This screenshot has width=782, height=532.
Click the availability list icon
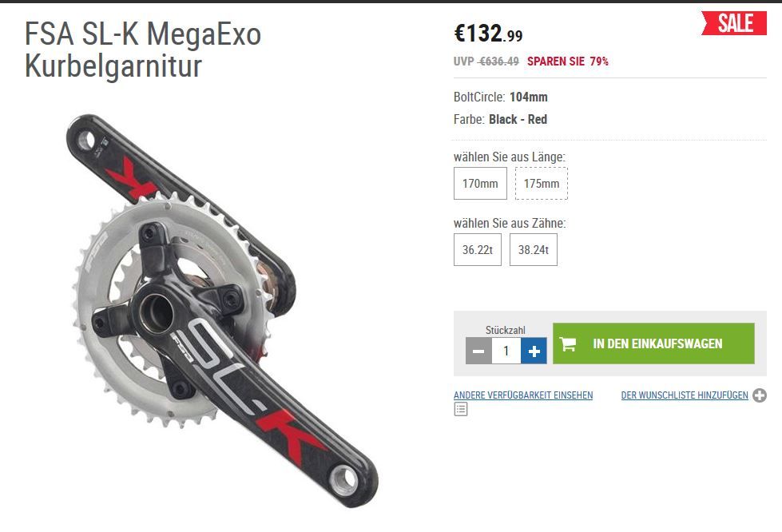pos(461,409)
